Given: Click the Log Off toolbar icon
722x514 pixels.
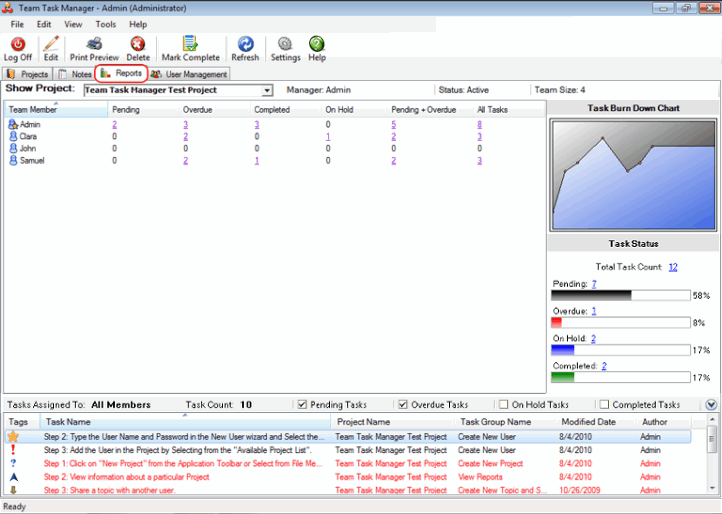Looking at the screenshot, I should pyautogui.click(x=18, y=45).
